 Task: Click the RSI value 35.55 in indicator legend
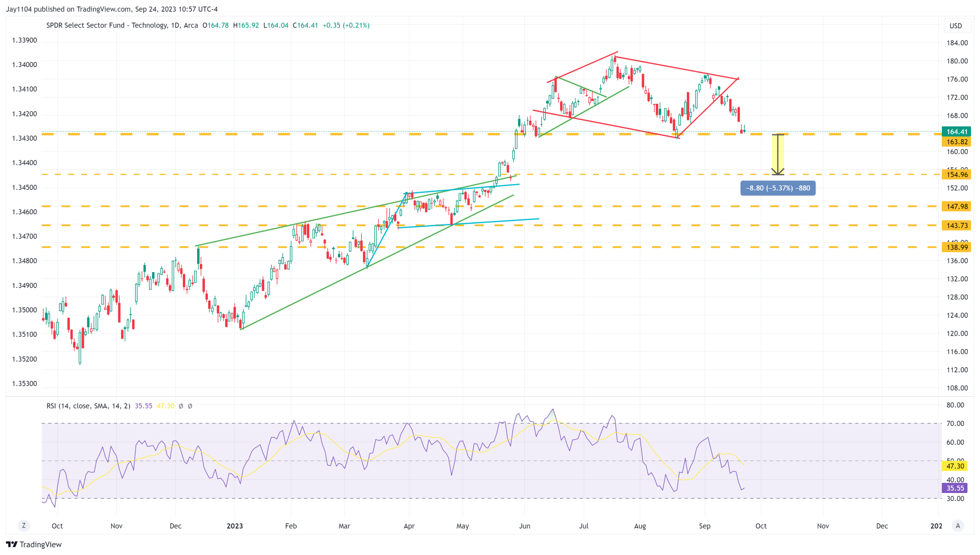(143, 406)
